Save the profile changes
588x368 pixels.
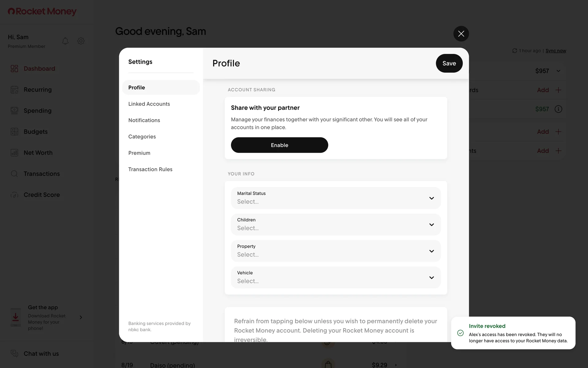pos(449,63)
